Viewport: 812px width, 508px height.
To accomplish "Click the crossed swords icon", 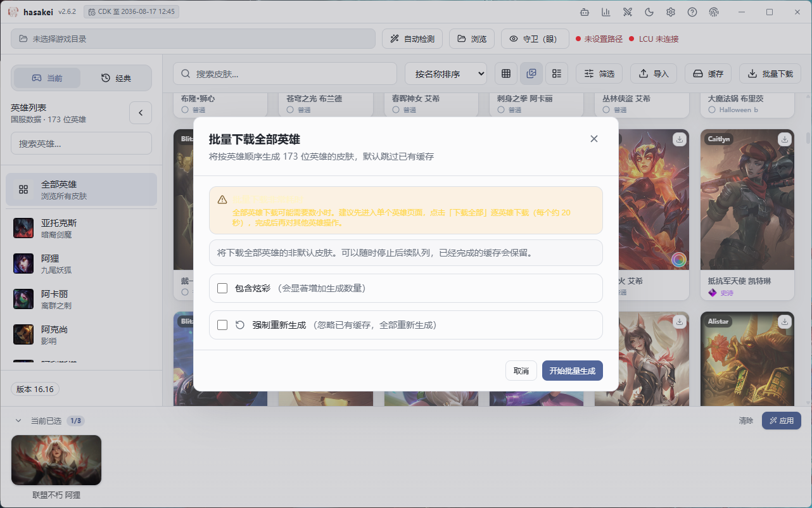I will coord(628,12).
